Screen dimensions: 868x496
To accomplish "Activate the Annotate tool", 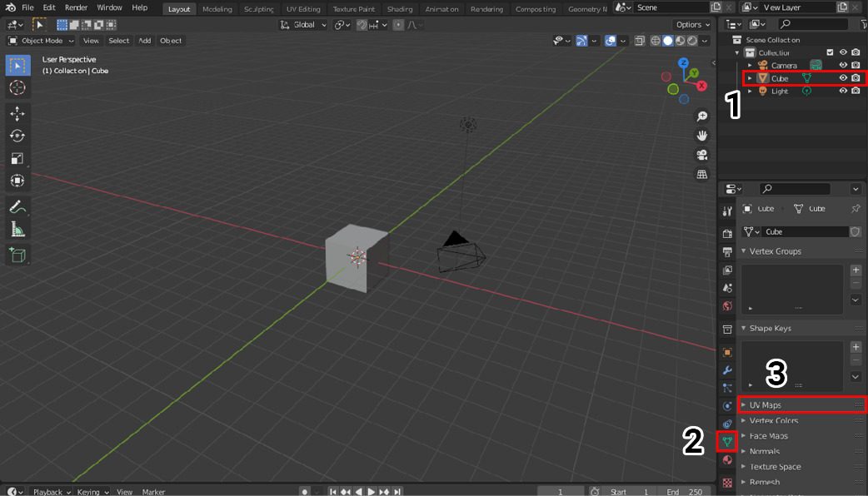I will (x=17, y=206).
